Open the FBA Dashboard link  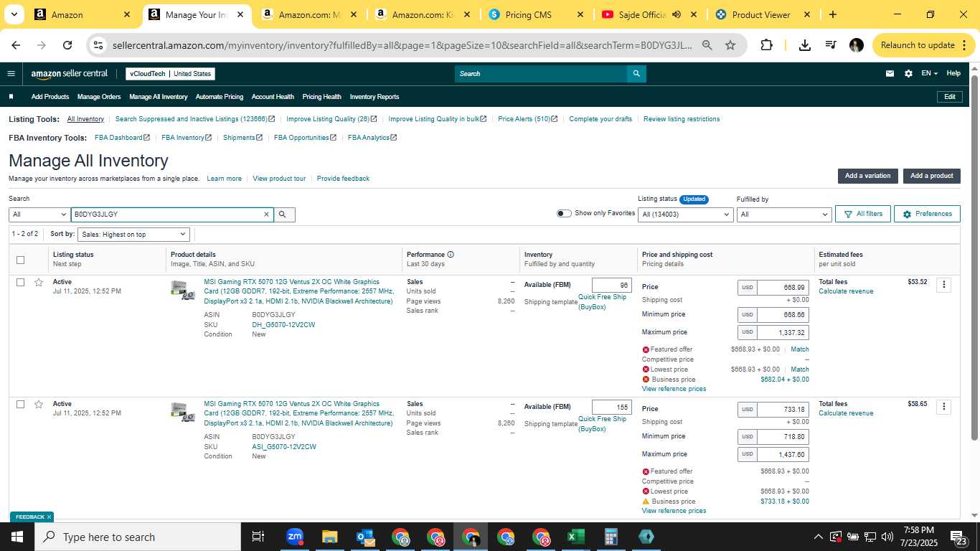(122, 138)
